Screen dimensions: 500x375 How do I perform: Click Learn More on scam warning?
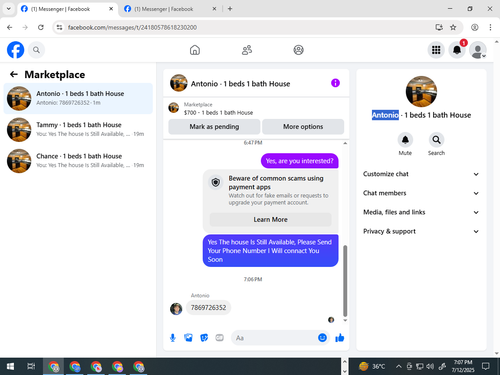tap(270, 219)
